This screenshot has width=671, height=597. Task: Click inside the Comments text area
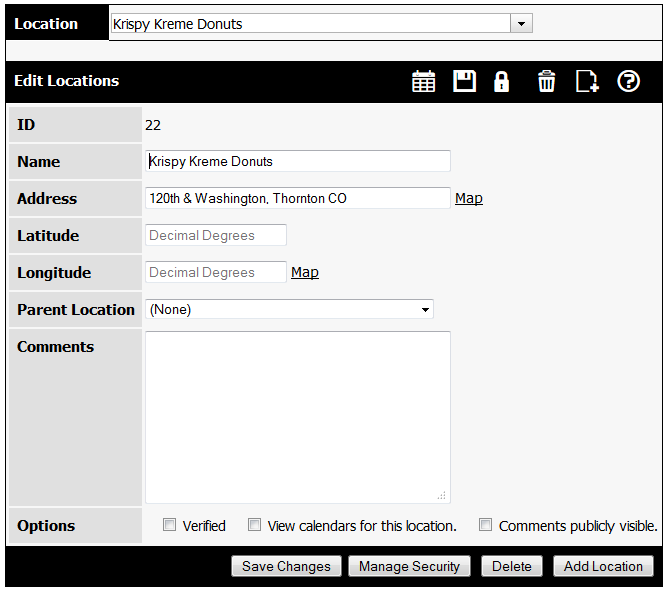[x=298, y=417]
